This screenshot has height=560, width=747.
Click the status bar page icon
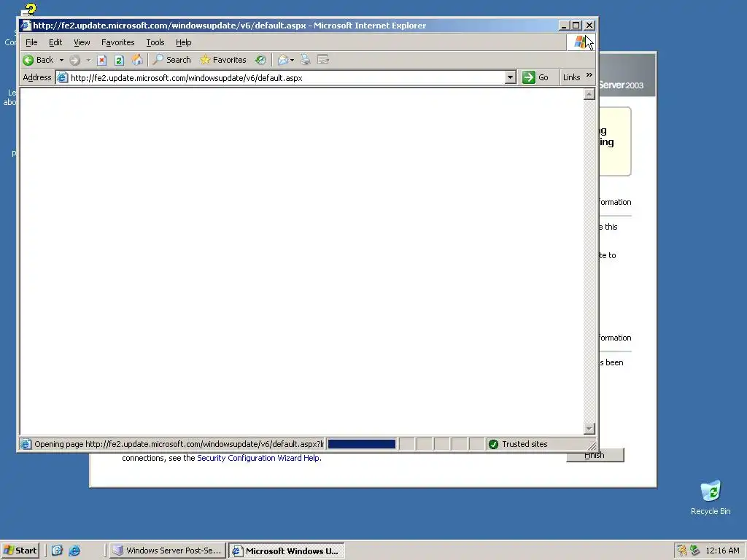(x=26, y=444)
